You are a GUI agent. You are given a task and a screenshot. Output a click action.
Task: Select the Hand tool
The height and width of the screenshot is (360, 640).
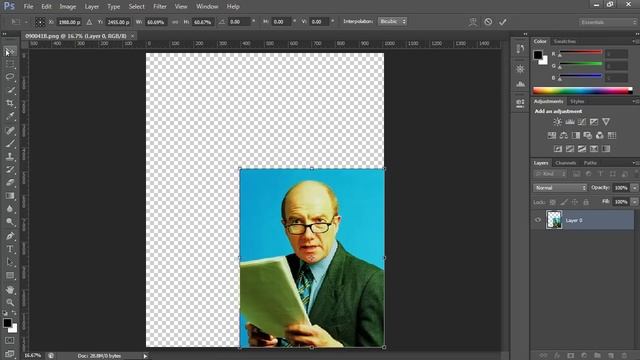click(x=10, y=289)
